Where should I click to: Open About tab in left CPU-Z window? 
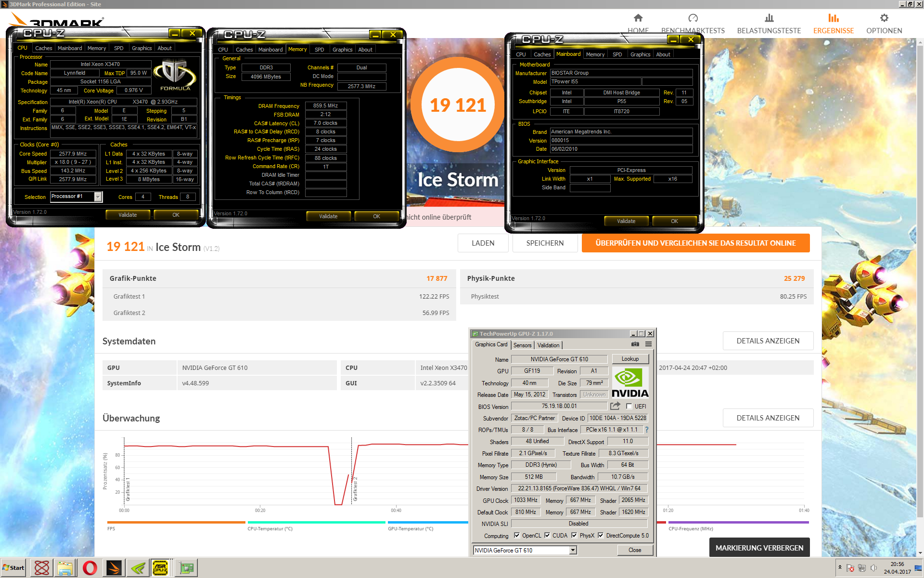click(x=165, y=48)
